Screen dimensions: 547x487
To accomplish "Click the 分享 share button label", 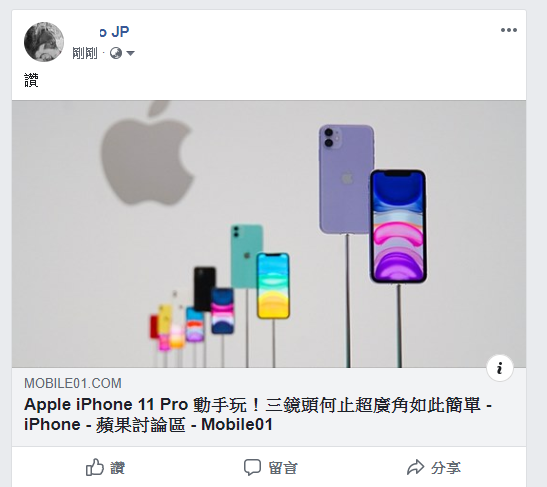I will pos(446,468).
